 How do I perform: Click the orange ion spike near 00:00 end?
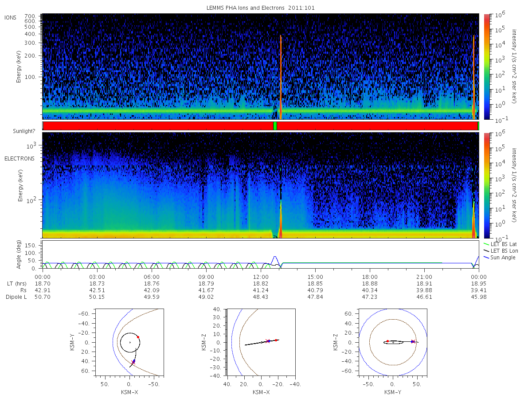[x=474, y=77]
